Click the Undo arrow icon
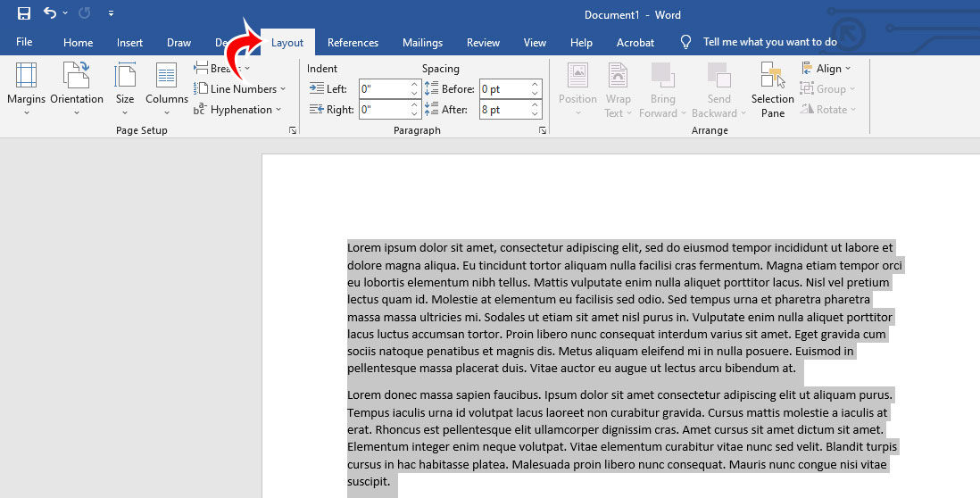 point(51,13)
